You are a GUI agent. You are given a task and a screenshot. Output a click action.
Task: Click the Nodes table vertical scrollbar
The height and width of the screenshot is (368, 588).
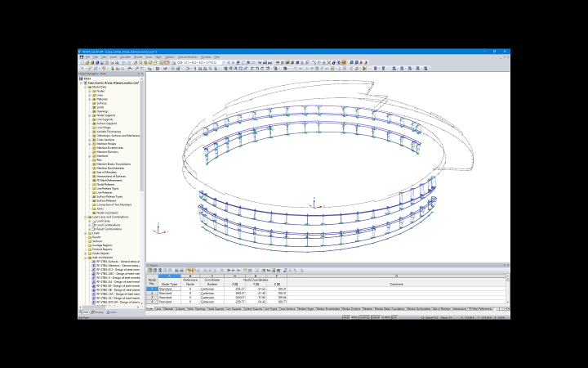(x=508, y=289)
